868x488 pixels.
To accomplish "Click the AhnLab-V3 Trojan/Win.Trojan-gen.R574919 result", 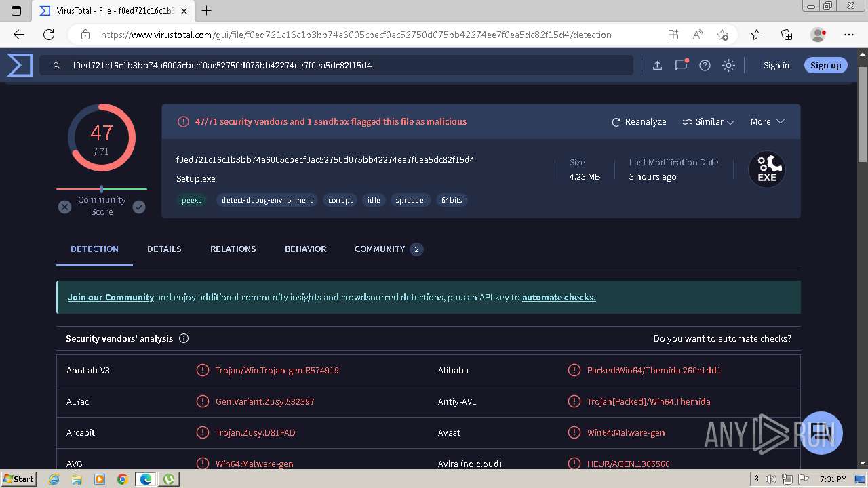I will [x=277, y=371].
